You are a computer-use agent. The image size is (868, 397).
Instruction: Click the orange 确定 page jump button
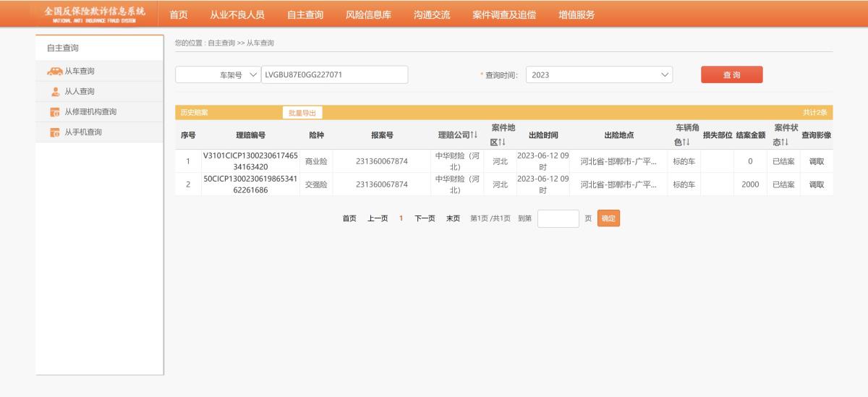(x=608, y=218)
